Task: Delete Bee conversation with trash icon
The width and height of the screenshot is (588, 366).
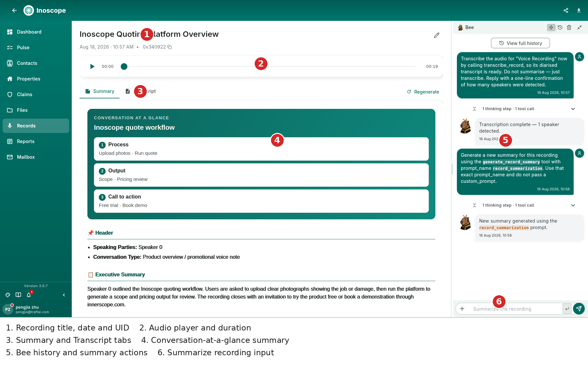Action: point(569,27)
